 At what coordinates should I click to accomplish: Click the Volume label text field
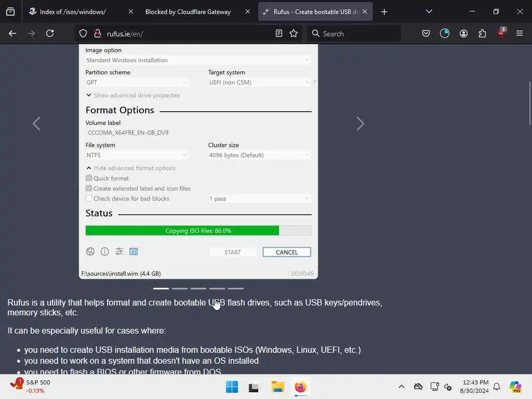(197, 132)
